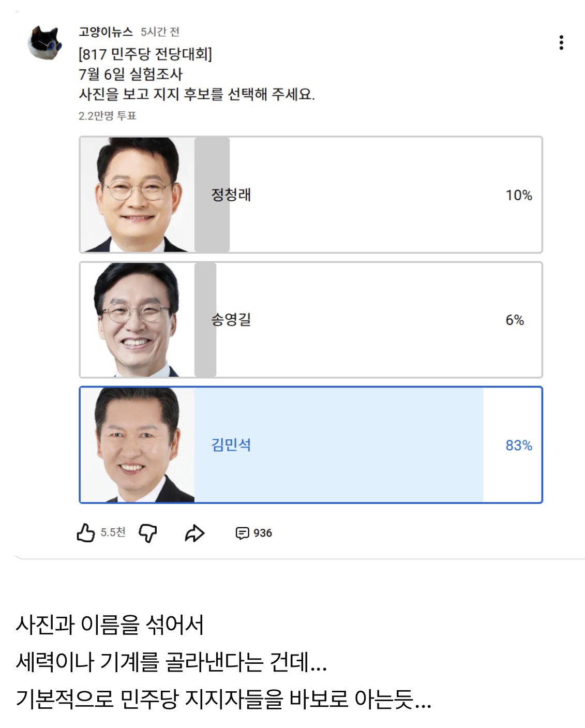This screenshot has height=728, width=585.
Task: Share the post using arrow icon
Action: coord(194,533)
